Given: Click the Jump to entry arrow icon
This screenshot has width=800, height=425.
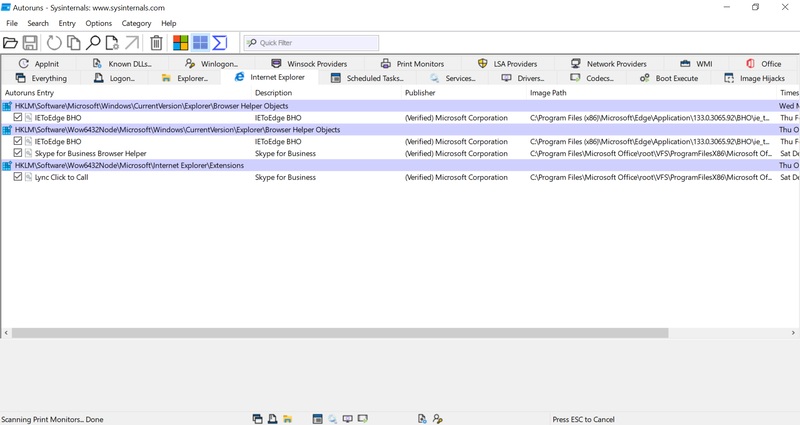Looking at the screenshot, I should pos(132,43).
